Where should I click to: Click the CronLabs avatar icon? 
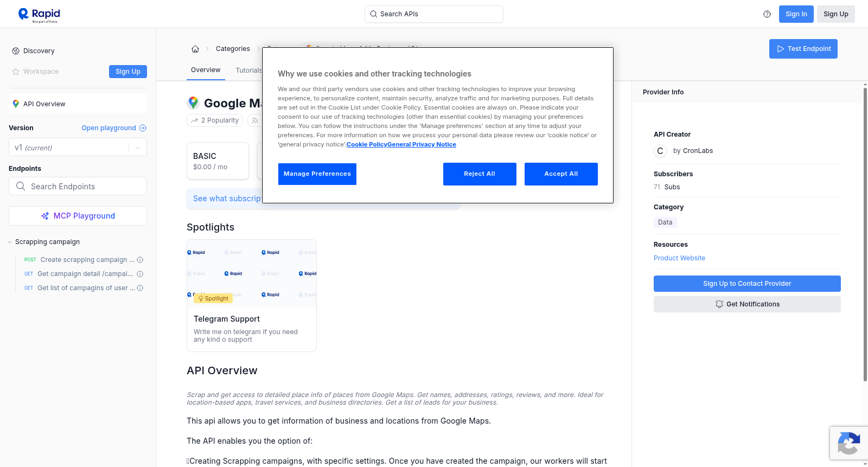660,151
